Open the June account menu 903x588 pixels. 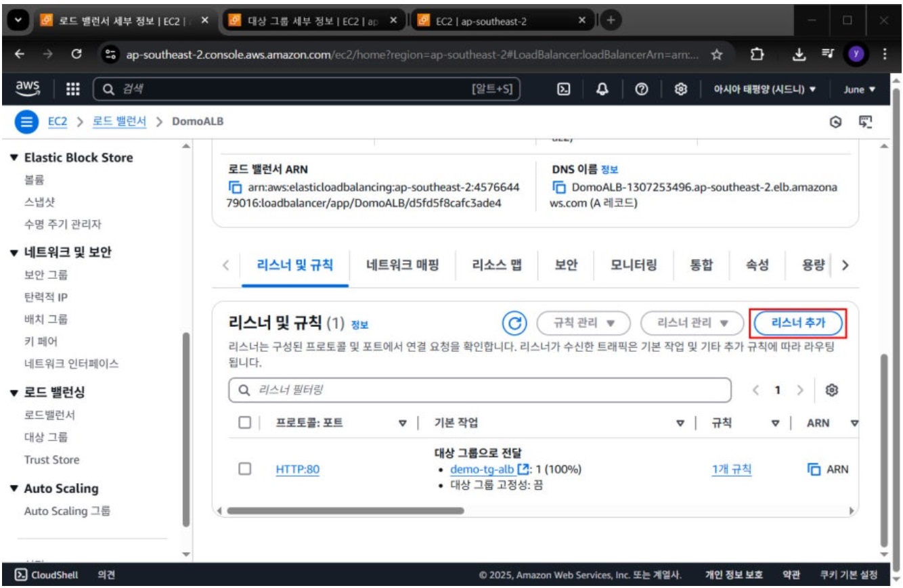tap(859, 89)
